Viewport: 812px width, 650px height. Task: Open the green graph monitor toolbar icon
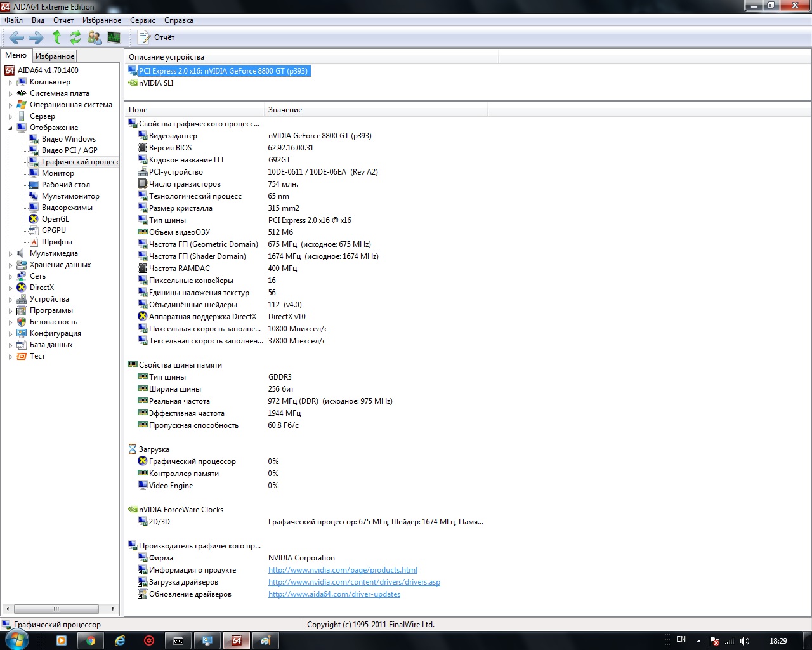[114, 37]
